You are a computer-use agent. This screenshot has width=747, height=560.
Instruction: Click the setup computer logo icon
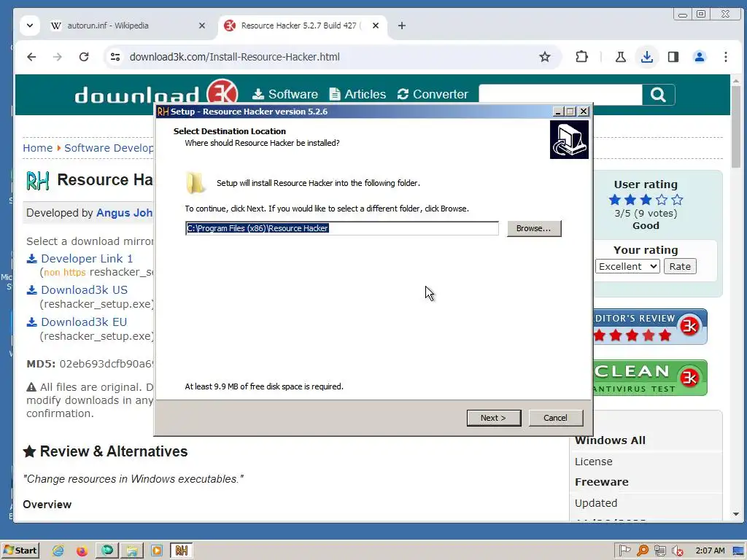(569, 139)
